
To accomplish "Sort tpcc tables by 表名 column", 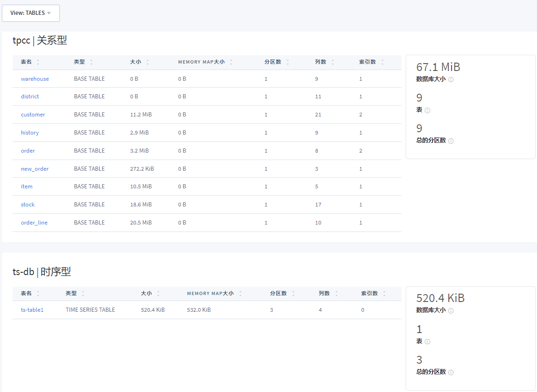I will point(38,62).
